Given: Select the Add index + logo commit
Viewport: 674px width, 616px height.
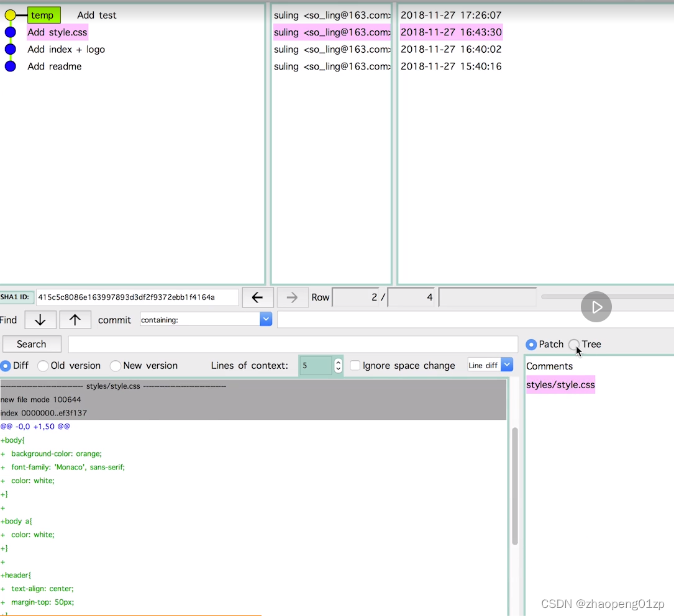Looking at the screenshot, I should (66, 50).
